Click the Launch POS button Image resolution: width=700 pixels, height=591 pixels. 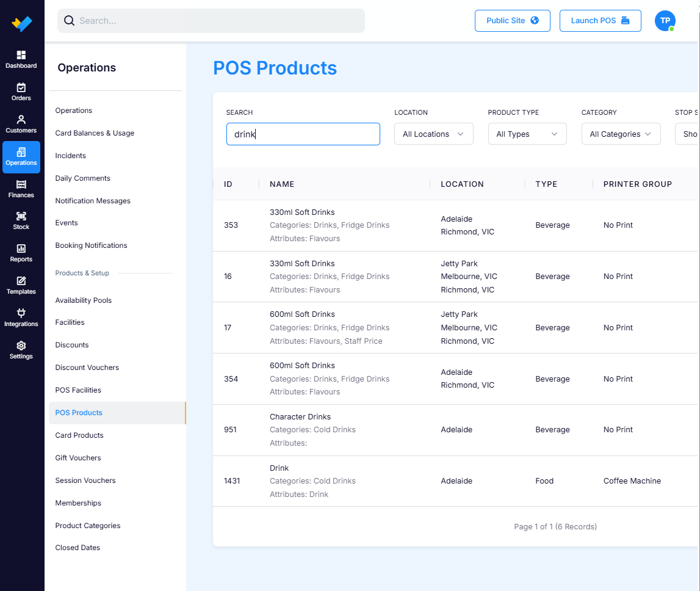tap(601, 21)
